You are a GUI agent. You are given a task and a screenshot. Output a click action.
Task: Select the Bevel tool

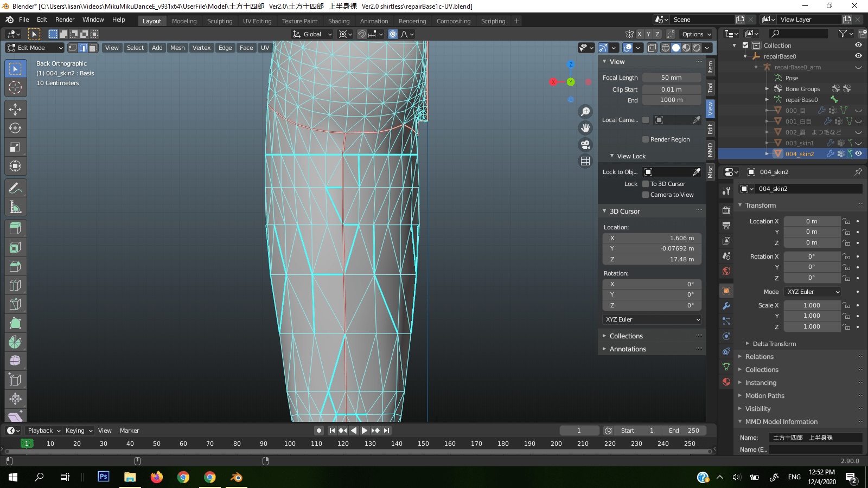point(15,267)
